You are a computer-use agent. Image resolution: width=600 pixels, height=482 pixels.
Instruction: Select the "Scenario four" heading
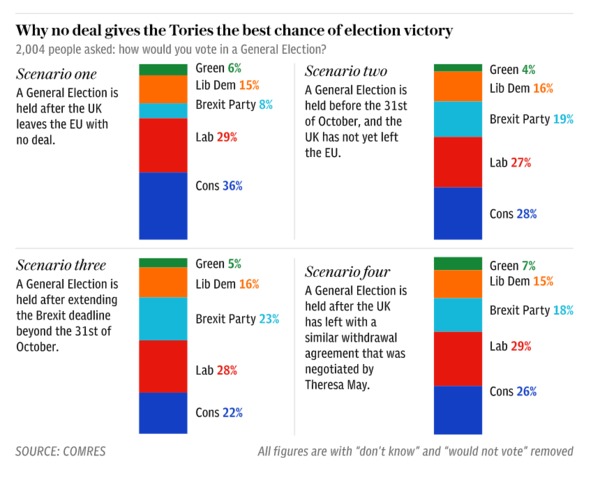coord(347,270)
